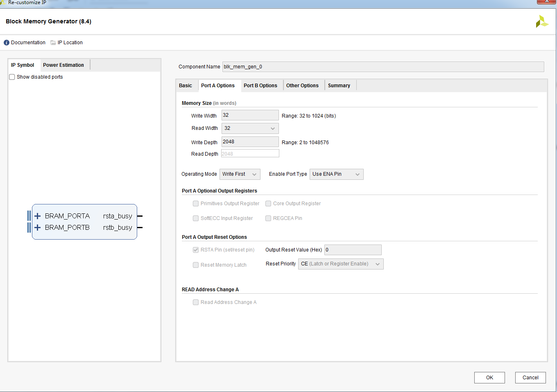Viewport: 557px width, 392px height.
Task: Open the Reset Priority dropdown
Action: 341,264
